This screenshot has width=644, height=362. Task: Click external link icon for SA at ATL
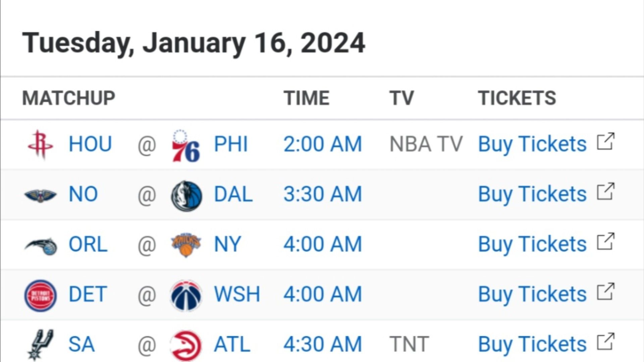606,342
